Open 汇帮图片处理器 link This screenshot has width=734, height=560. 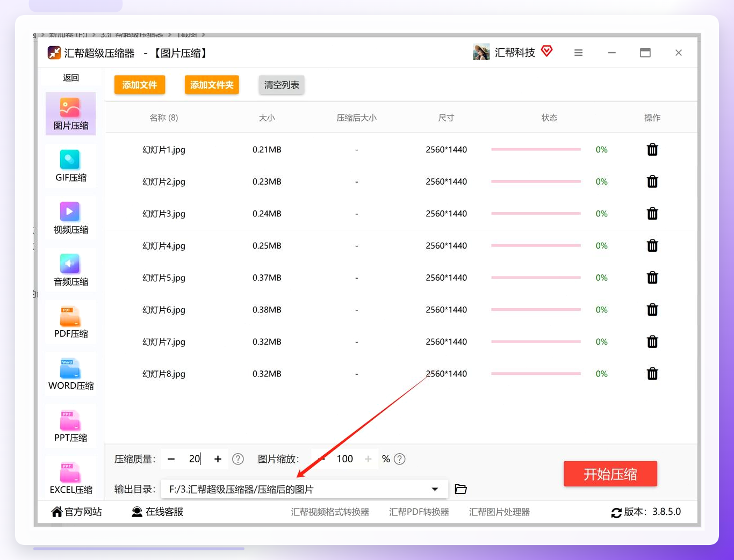499,512
